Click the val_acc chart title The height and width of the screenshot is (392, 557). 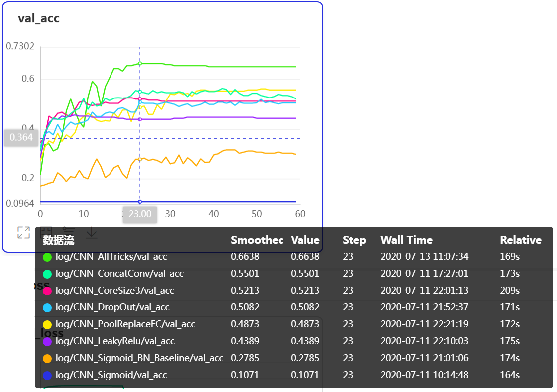point(39,18)
